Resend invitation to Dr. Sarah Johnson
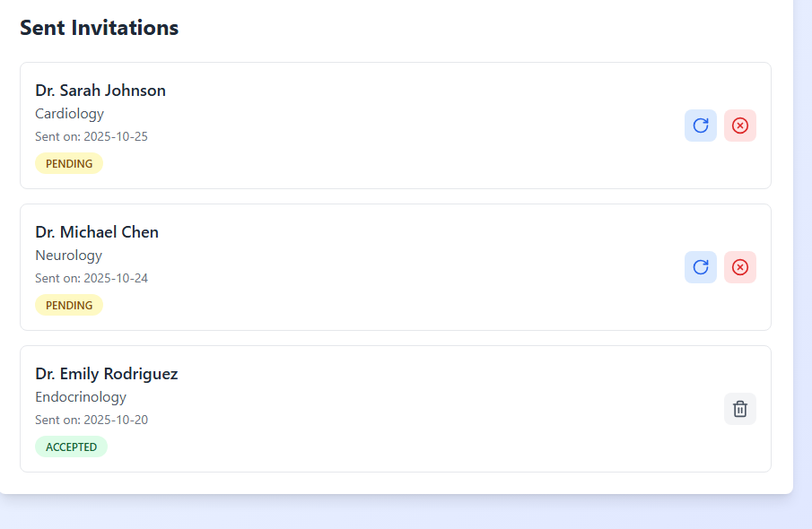 click(x=701, y=126)
